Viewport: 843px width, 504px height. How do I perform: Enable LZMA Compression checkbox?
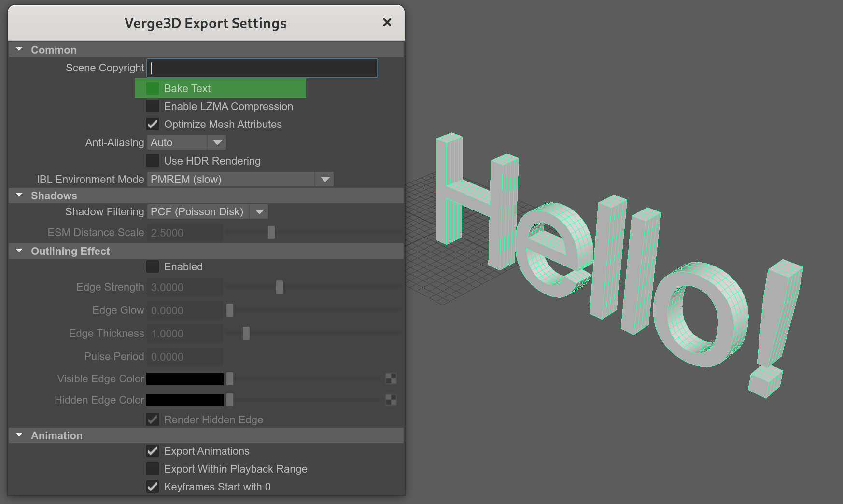point(153,106)
